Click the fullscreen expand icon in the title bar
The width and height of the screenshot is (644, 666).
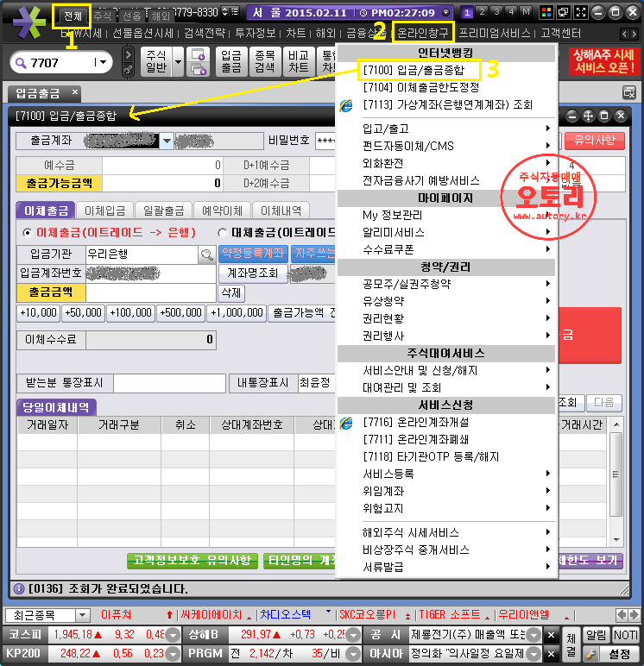580,12
